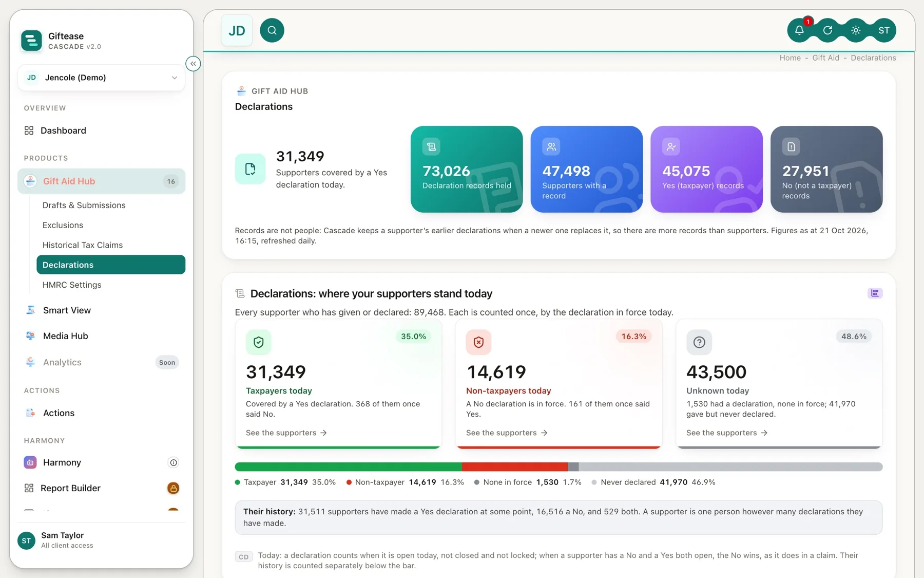924x578 pixels.
Task: Open Harmony in the sidebar
Action: (101, 462)
